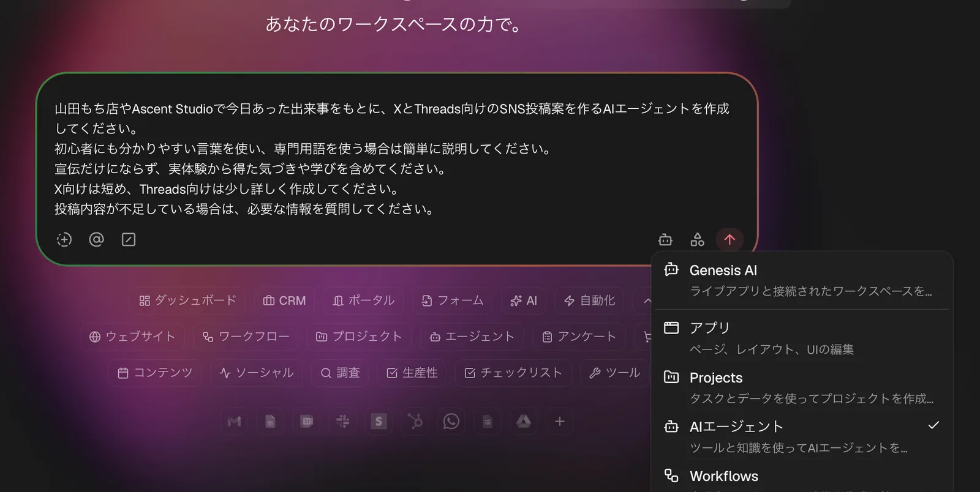Select AIエージェント in the mode menu

coord(802,436)
